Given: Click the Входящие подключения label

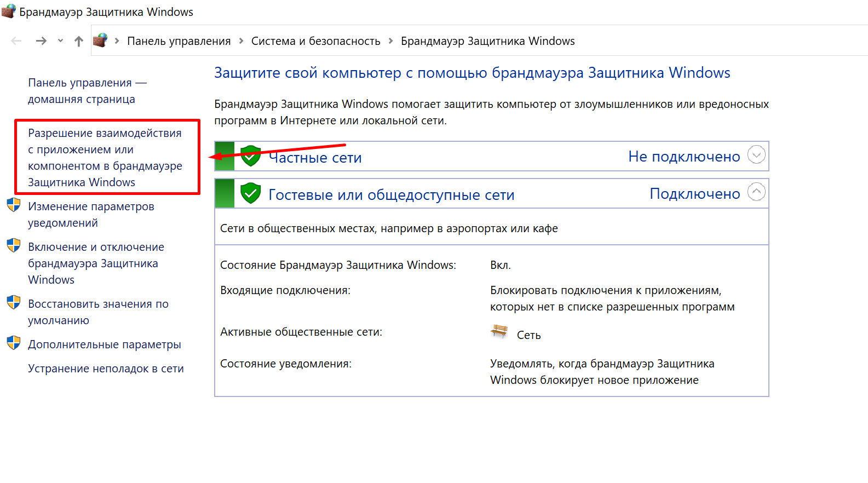Looking at the screenshot, I should (285, 290).
